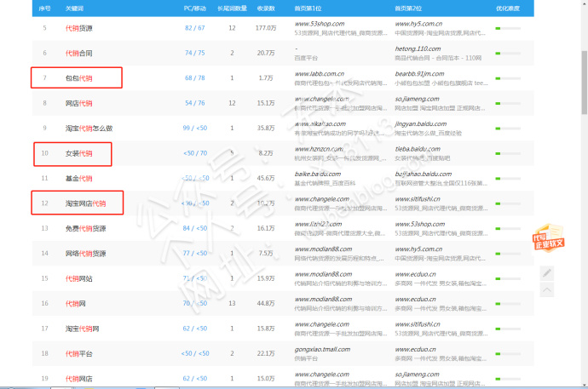
Task: Click www.modian88.com in the 代销网站 row
Action: [323, 274]
